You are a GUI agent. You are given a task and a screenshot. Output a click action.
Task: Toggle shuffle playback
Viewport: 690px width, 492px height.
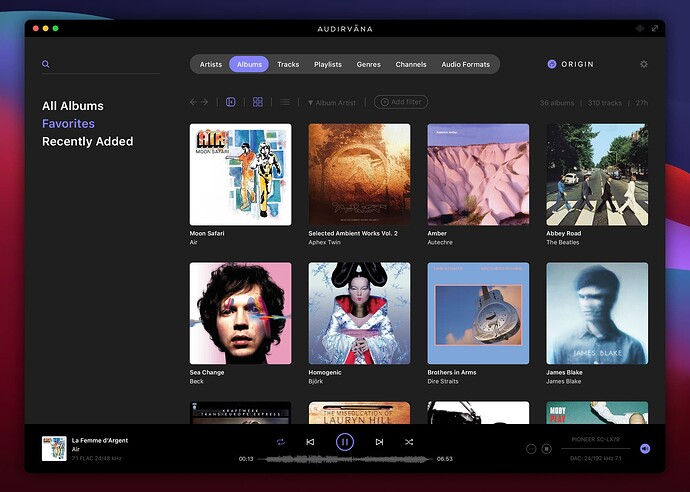(x=409, y=442)
